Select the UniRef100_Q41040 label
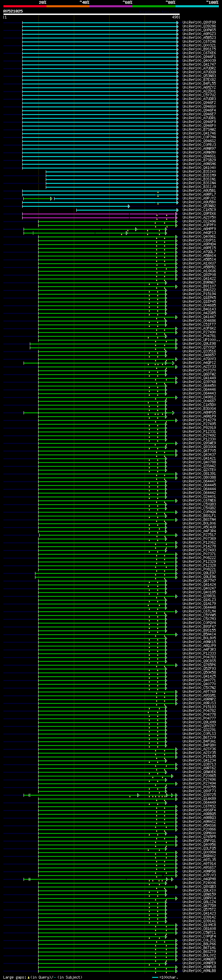This screenshot has height=980, width=222. [x=199, y=168]
